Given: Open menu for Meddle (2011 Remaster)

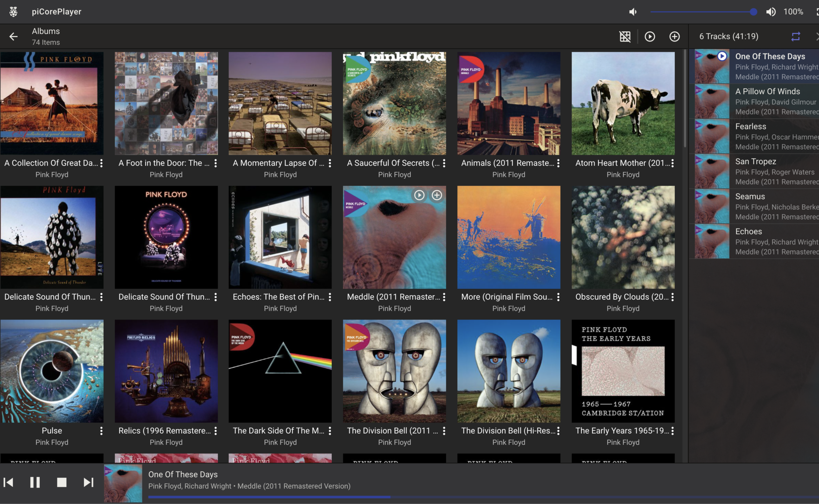Looking at the screenshot, I should 444,297.
